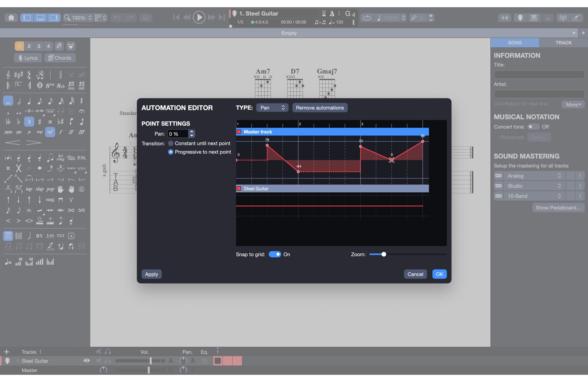The height and width of the screenshot is (382, 588).
Task: Click the automation editor Zoom slider handle
Action: point(383,254)
